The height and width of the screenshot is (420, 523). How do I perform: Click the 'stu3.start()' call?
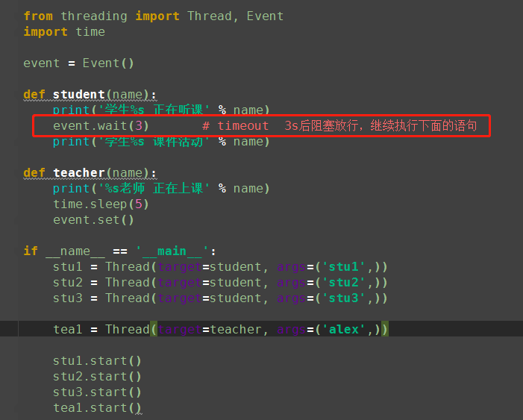97,392
